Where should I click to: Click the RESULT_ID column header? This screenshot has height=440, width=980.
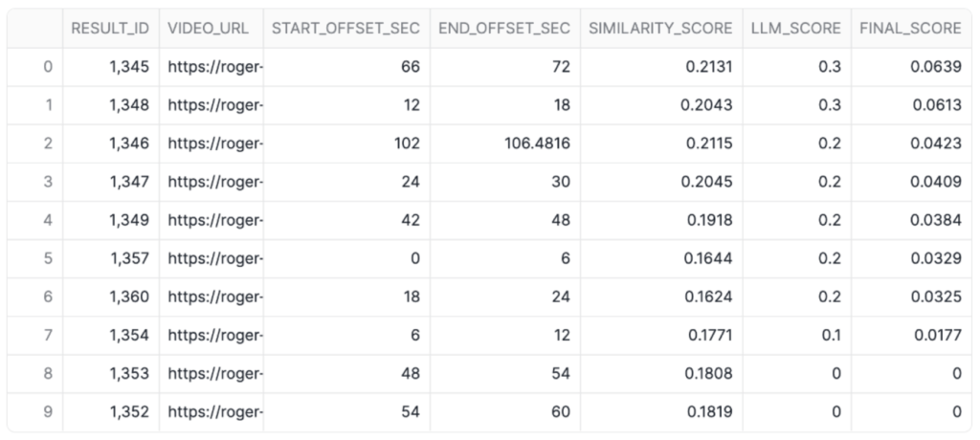(110, 28)
